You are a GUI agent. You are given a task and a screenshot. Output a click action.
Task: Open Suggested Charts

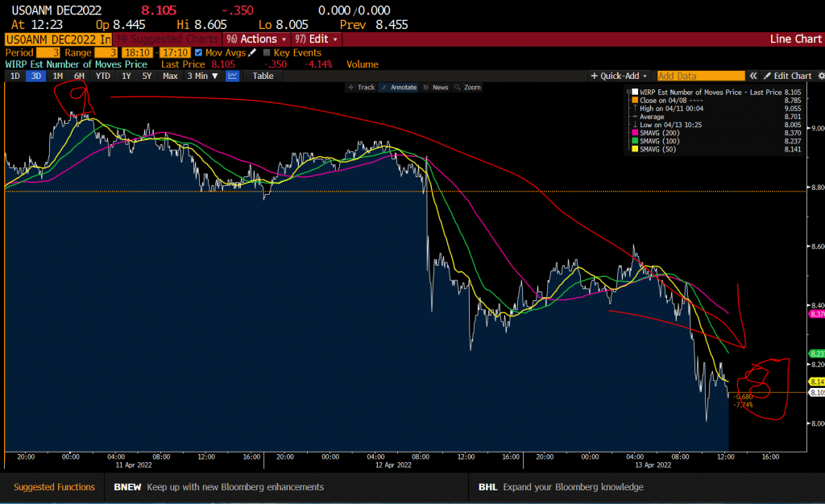click(168, 39)
